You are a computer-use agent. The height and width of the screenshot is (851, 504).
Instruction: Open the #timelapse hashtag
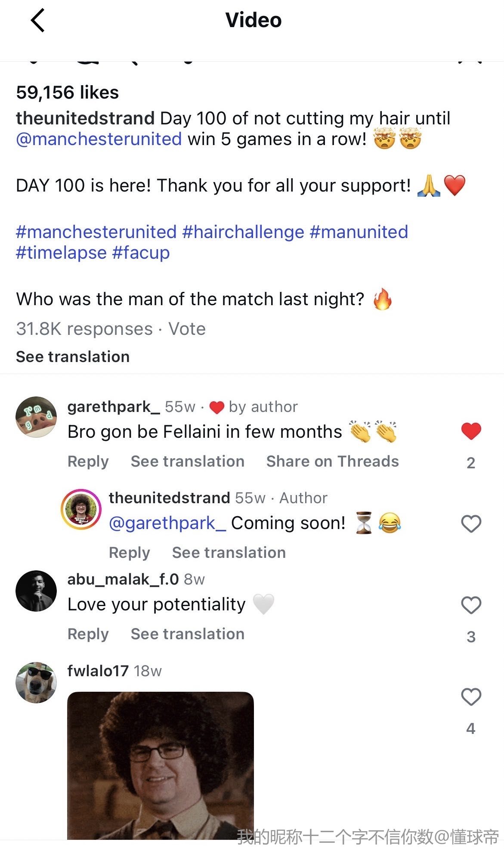click(61, 253)
